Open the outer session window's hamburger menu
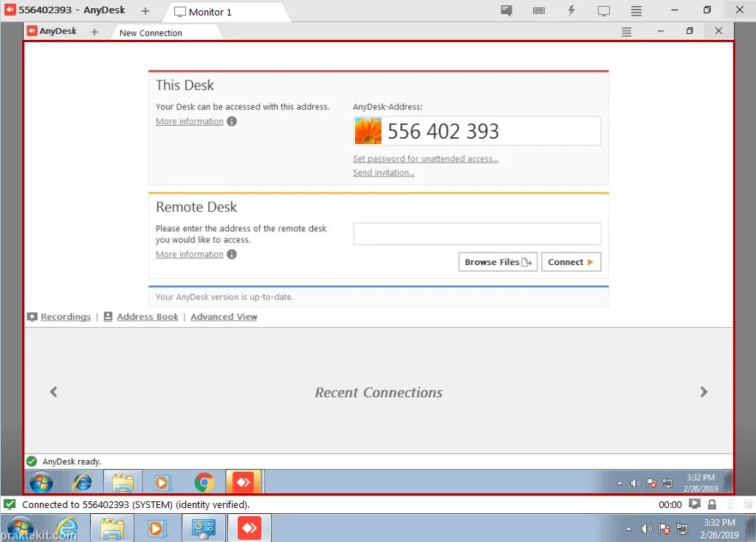Screen dimensions: 756x542 tap(636, 10)
